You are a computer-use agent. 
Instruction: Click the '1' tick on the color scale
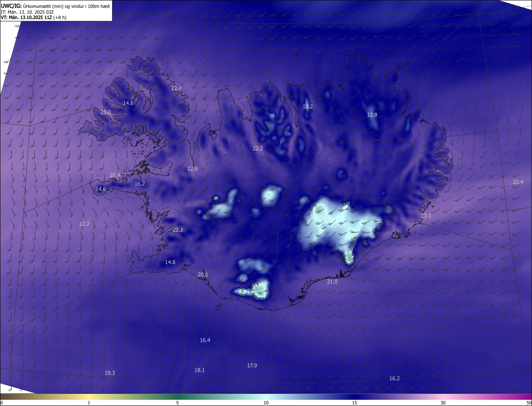89,403
